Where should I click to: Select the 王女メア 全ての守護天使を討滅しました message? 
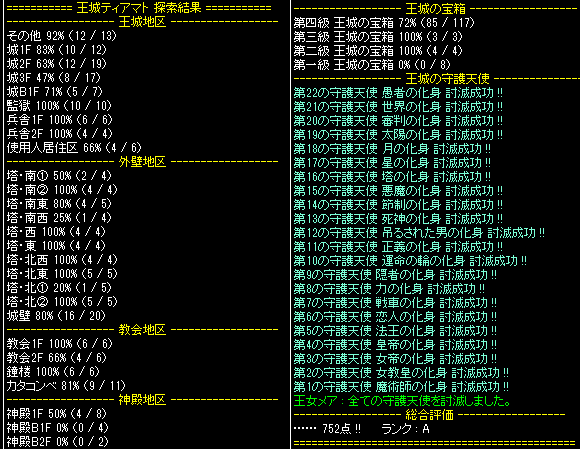(x=402, y=401)
